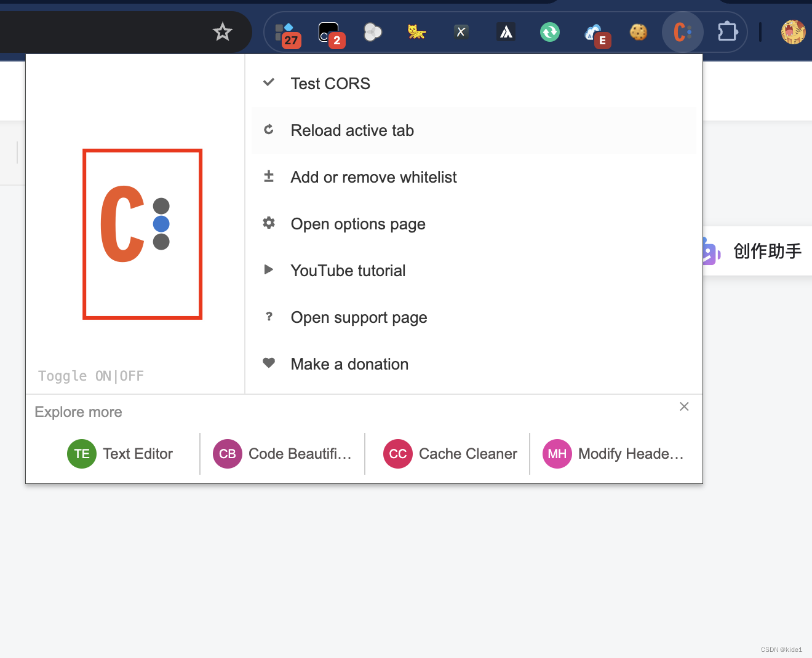The height and width of the screenshot is (658, 812).
Task: Click the cookie extension icon
Action: pos(639,32)
